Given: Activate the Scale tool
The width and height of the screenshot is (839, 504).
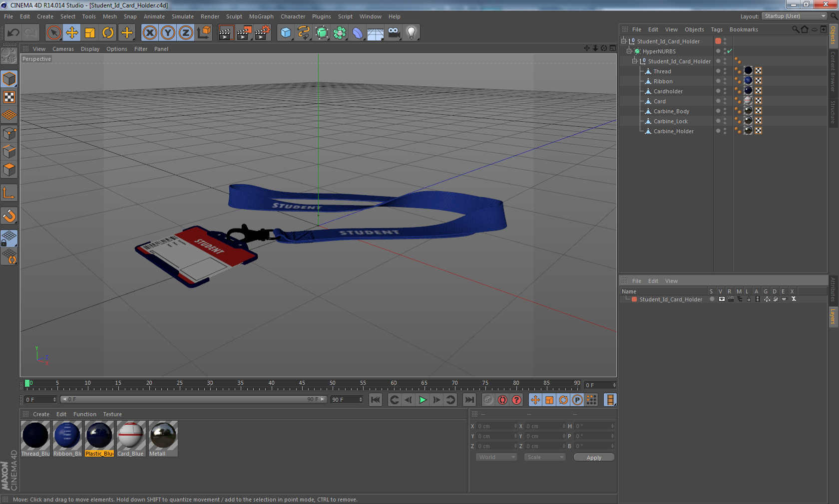Looking at the screenshot, I should point(90,33).
